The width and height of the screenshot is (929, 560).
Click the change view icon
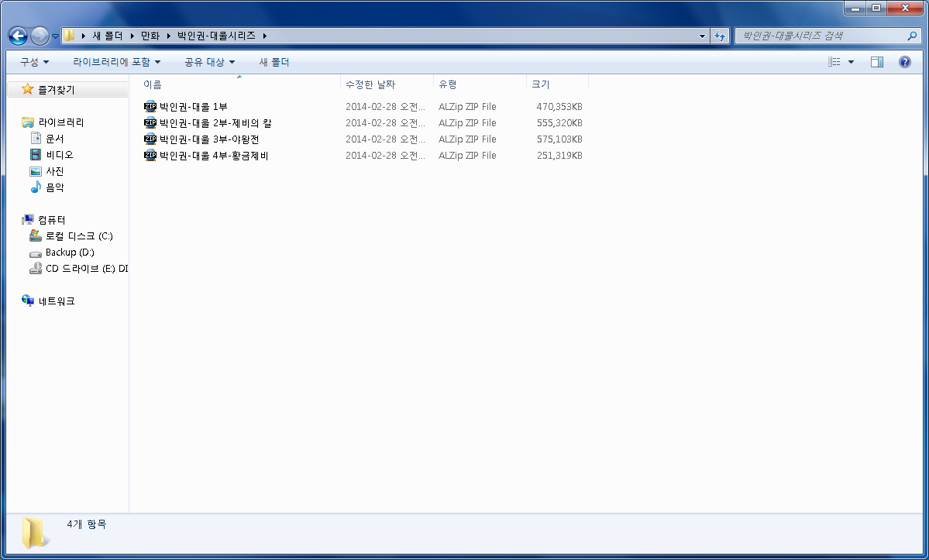coord(834,62)
